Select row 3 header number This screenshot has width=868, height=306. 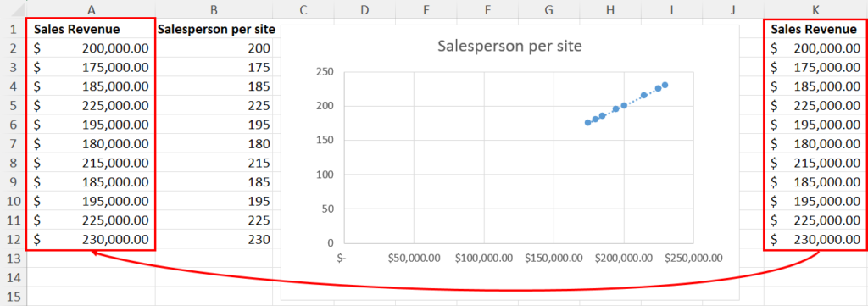point(14,68)
